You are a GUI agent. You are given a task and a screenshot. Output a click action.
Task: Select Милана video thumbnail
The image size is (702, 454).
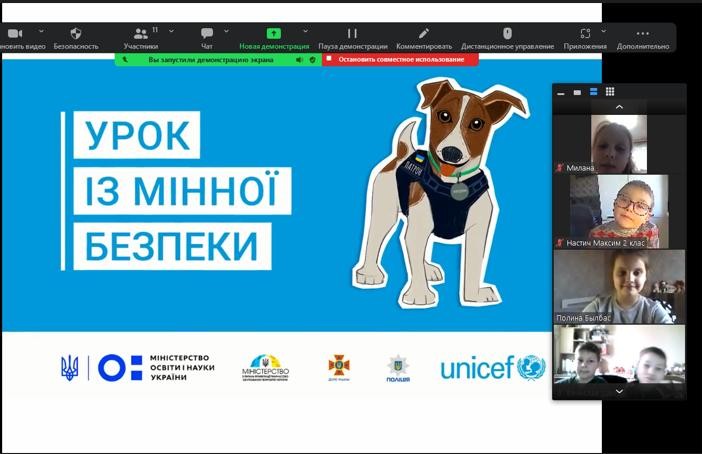point(619,144)
